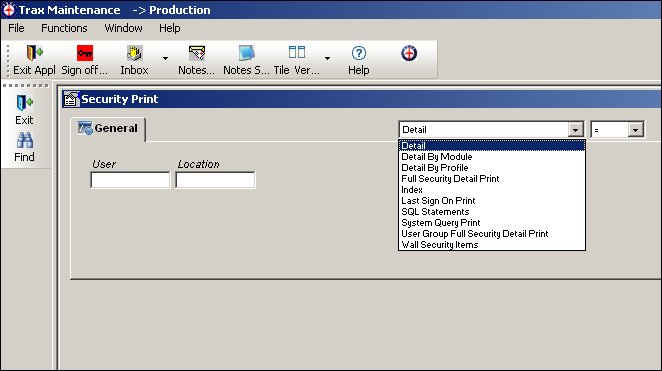Click the Trax logo icon in toolbar

(x=409, y=53)
